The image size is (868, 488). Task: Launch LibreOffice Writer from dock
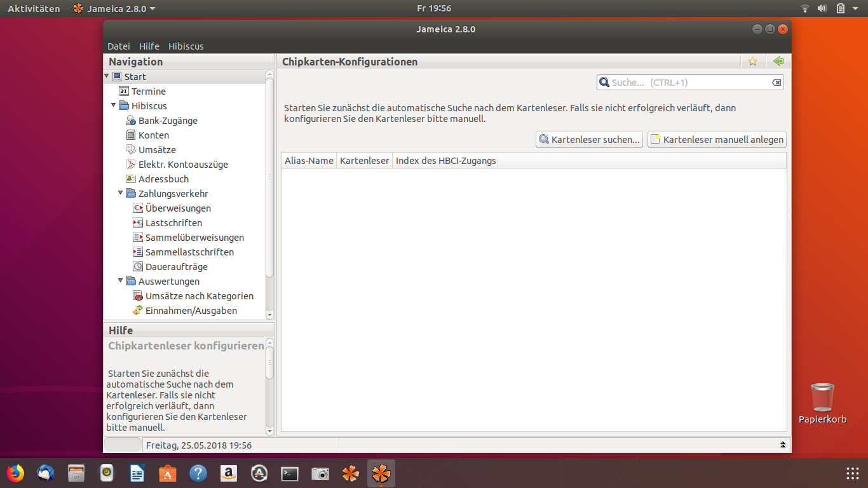click(x=137, y=473)
